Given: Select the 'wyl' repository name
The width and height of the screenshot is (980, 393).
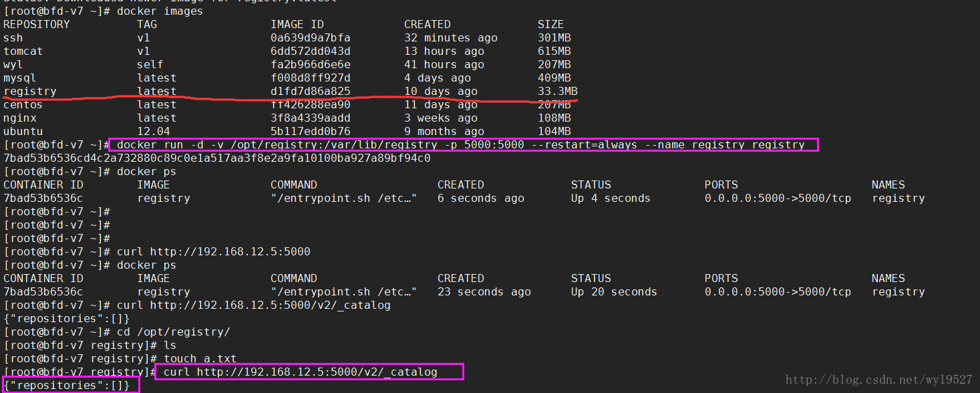Looking at the screenshot, I should 13,64.
